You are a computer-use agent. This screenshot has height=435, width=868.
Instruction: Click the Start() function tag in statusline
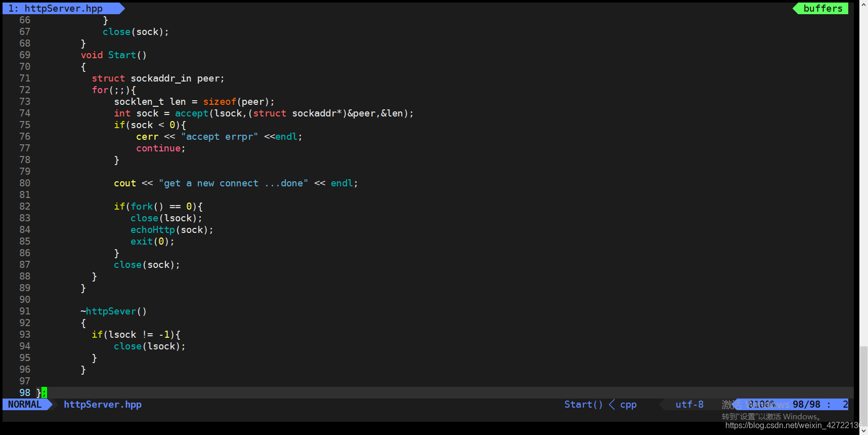[x=583, y=404]
